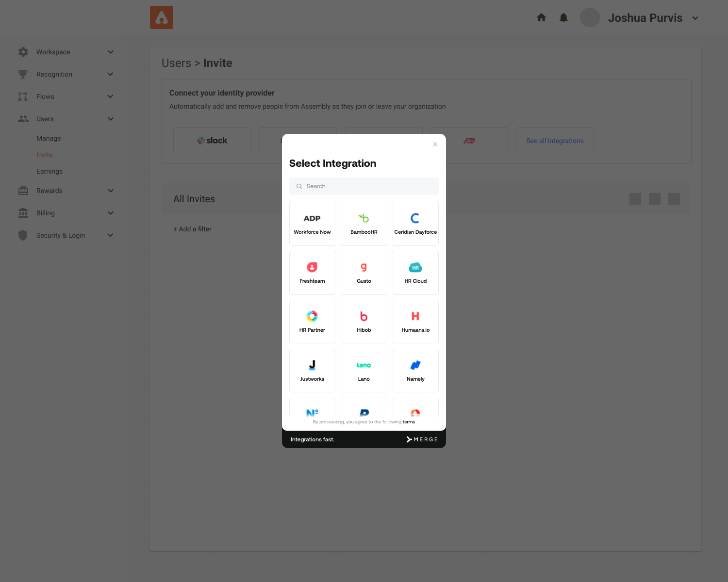This screenshot has height=582, width=728.
Task: Choose the ADP Workforce Now integration
Action: tap(312, 224)
